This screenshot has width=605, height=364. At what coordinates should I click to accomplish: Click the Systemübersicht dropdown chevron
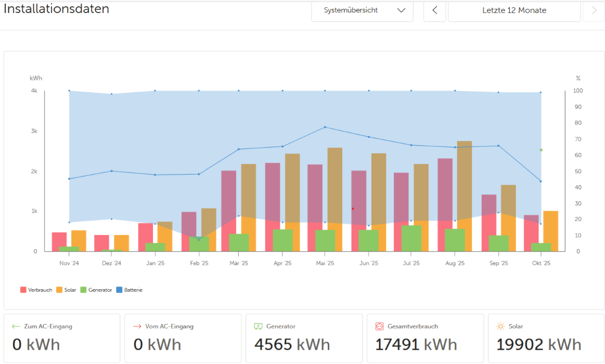point(401,10)
